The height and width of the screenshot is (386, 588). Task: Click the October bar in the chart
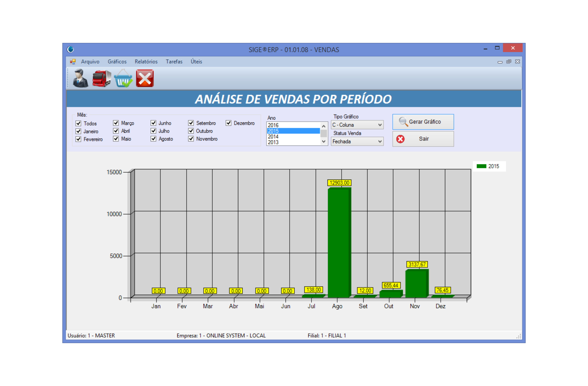391,294
